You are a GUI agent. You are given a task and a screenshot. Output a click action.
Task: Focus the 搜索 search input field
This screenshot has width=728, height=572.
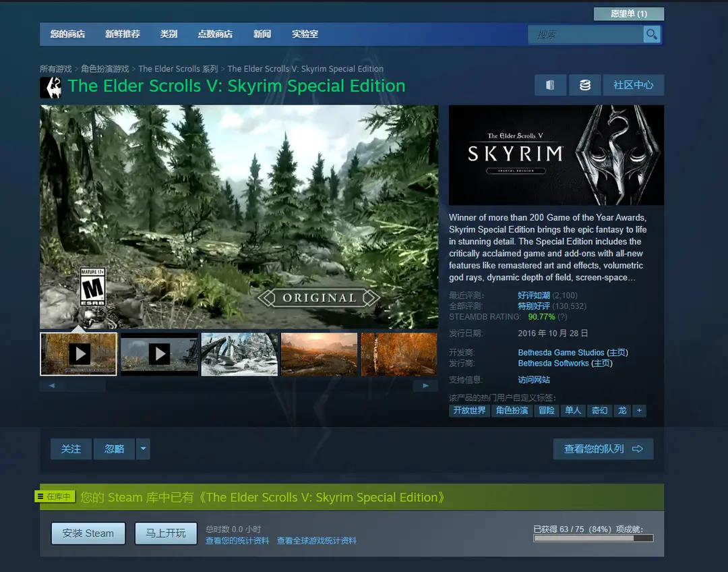586,34
